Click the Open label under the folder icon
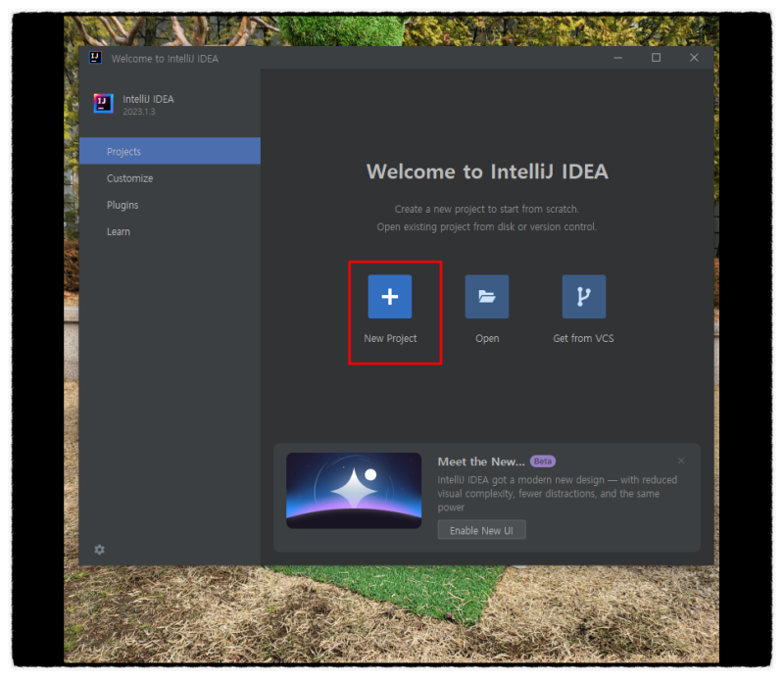Viewport: 784px width, 679px height. tap(487, 338)
